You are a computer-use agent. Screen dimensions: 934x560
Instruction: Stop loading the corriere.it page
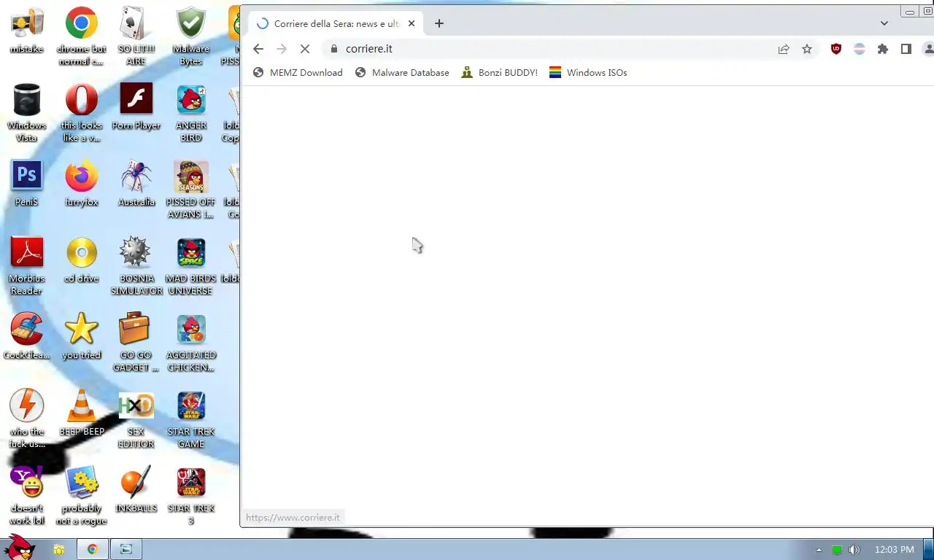[x=305, y=49]
